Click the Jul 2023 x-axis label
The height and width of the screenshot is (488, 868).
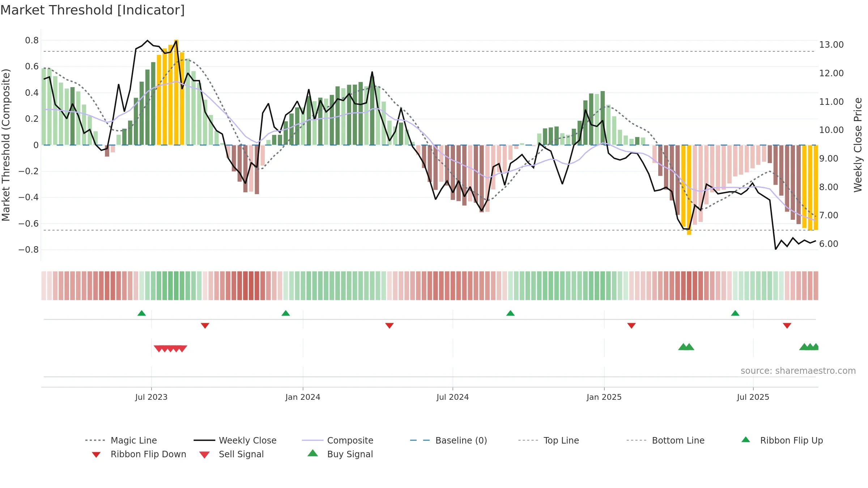pos(151,397)
